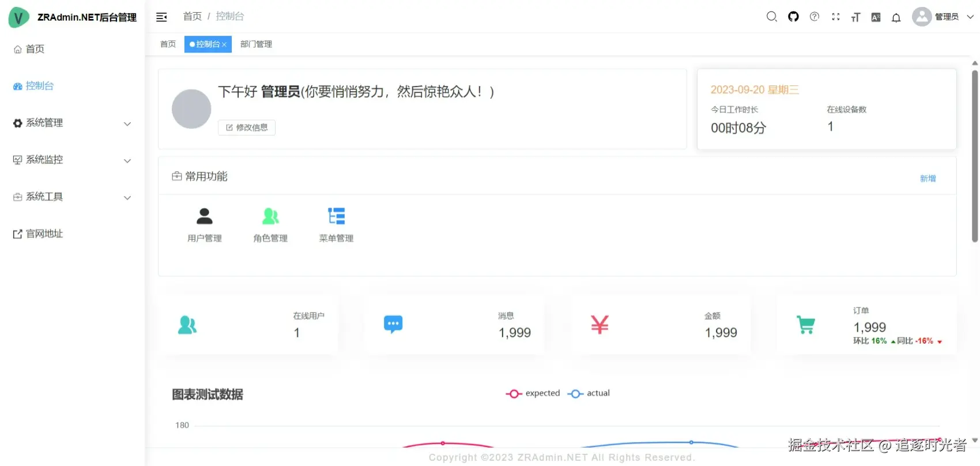980x466 pixels.
Task: Switch to the 首页 tab
Action: click(x=168, y=44)
